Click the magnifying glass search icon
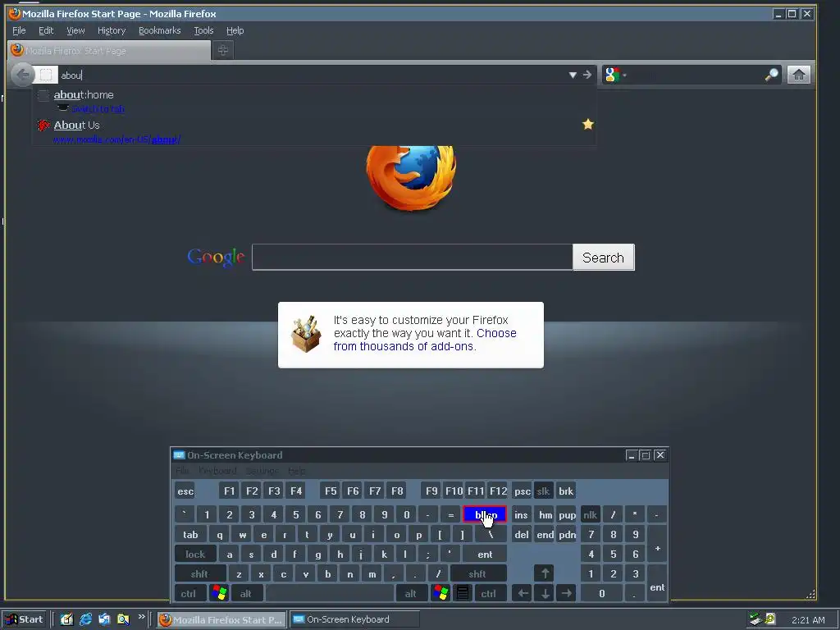The height and width of the screenshot is (630, 840). 771,75
